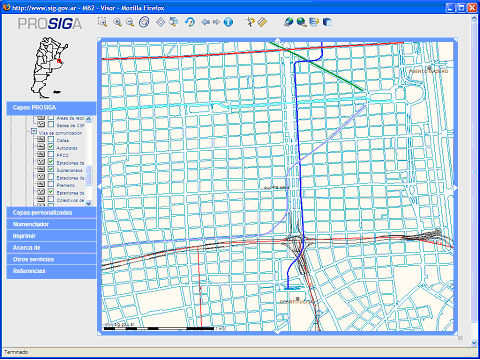Screen dimensions: 480x360
Task: Go to previous map view arrow
Action: [206, 22]
